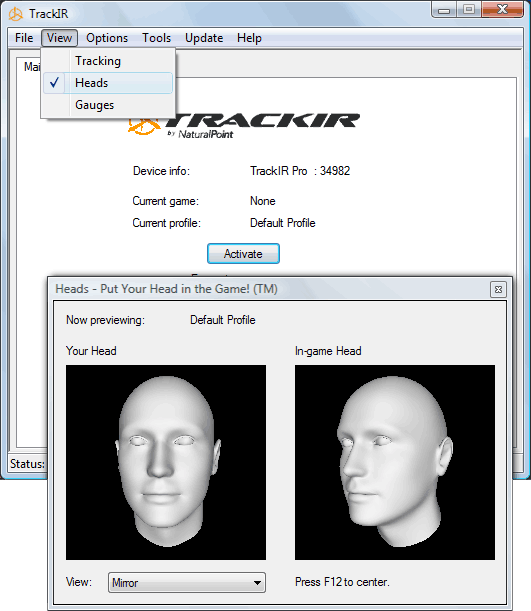Image resolution: width=531 pixels, height=611 pixels.
Task: Click the TrackIR title bar icon
Action: coord(16,14)
